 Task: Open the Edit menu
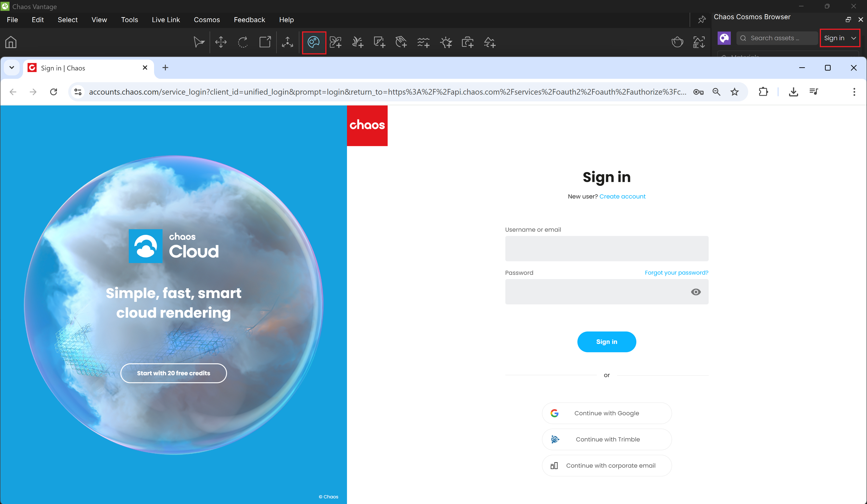(x=38, y=20)
